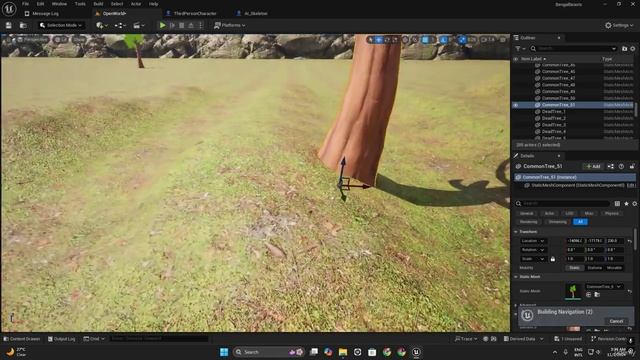Toggle the Scale ratio lock icon
This screenshot has width=640, height=360.
point(553,259)
